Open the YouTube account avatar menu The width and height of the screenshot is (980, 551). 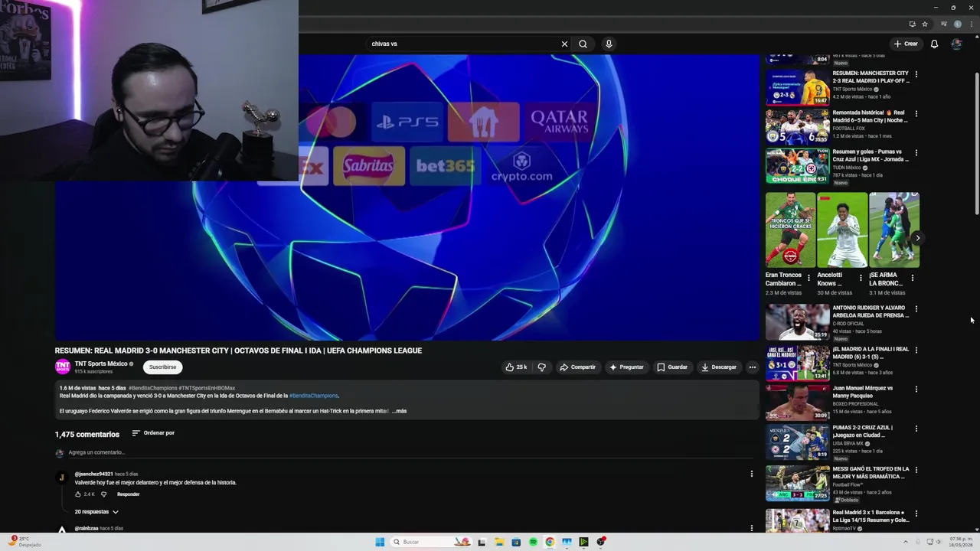[x=956, y=44]
